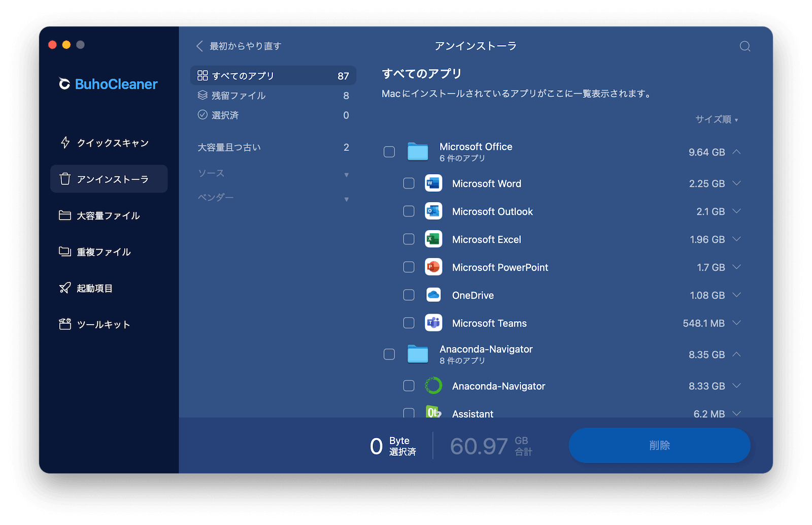Click the Microsoft Teams app icon
The width and height of the screenshot is (812, 525).
pos(433,323)
